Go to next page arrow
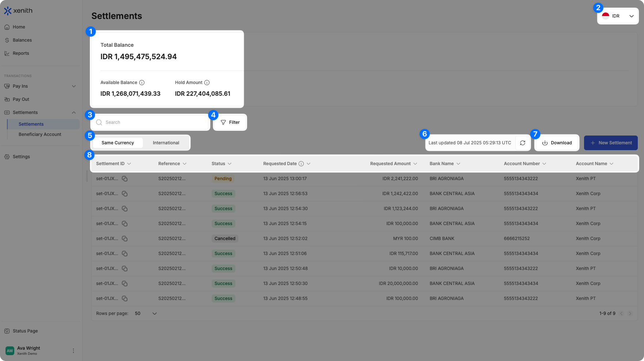 coord(630,313)
